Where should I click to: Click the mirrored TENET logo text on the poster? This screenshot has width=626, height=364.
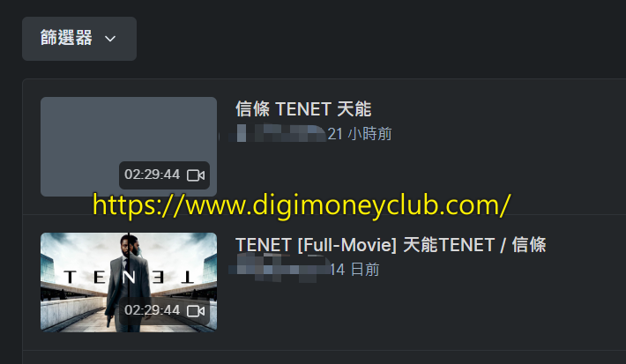tap(129, 277)
